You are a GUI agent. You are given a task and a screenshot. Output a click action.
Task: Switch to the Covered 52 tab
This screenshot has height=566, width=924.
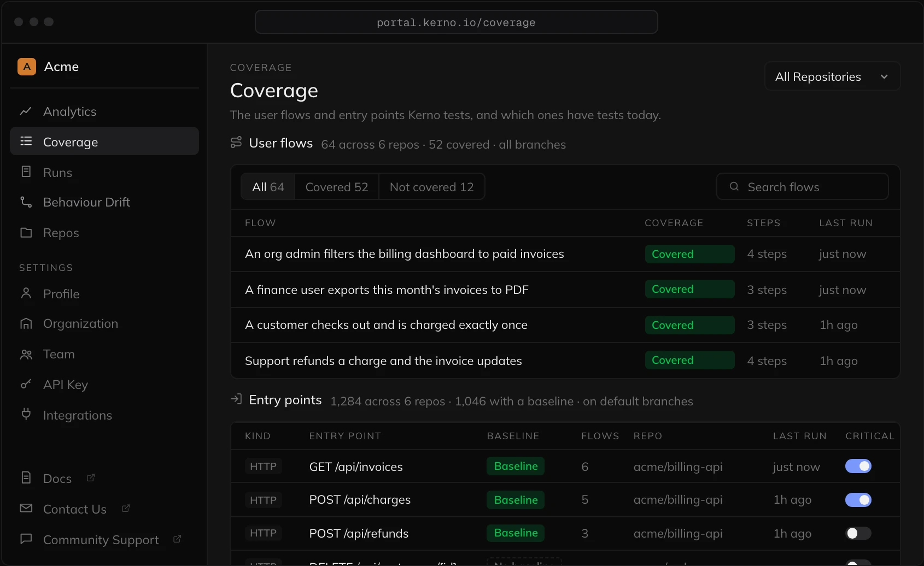tap(337, 187)
